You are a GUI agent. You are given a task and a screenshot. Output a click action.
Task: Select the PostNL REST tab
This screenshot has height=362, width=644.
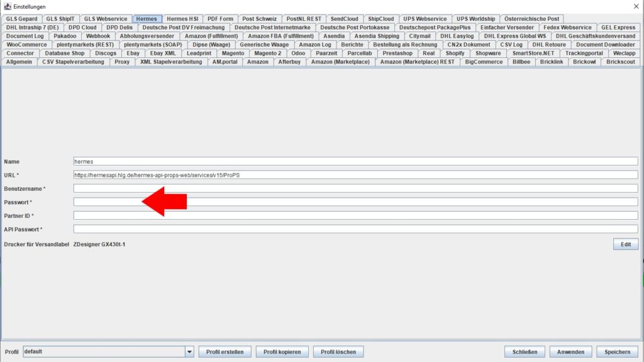click(x=304, y=19)
